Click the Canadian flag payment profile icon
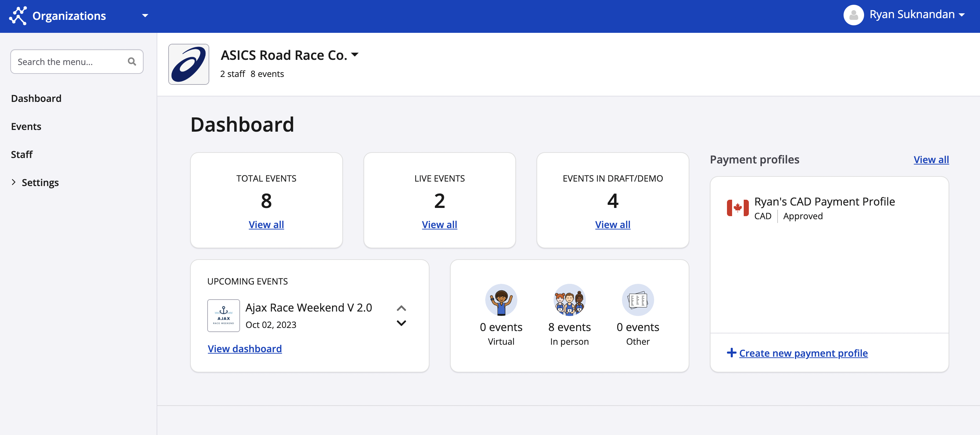The height and width of the screenshot is (435, 980). click(x=737, y=208)
